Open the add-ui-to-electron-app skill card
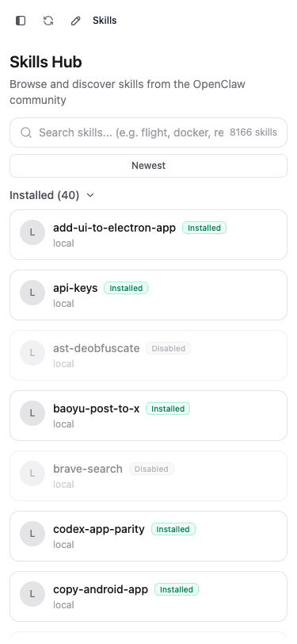This screenshot has height=644, width=297. click(149, 235)
